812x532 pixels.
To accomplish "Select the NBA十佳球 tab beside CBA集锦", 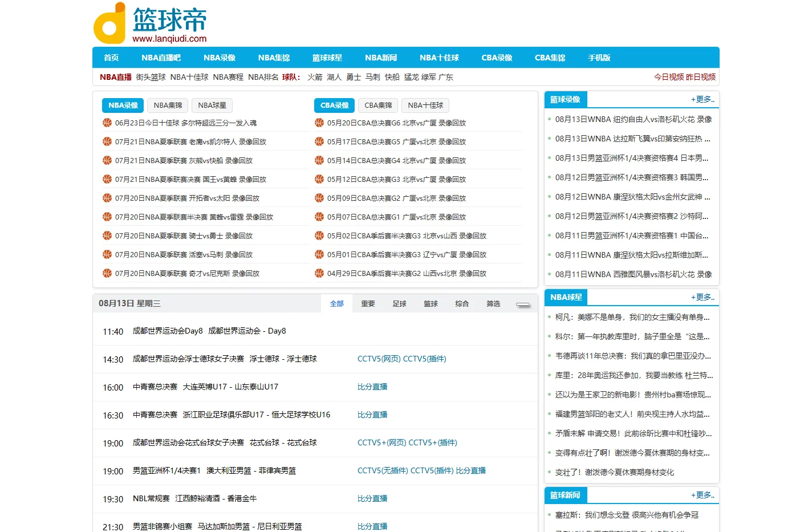I will tap(425, 105).
